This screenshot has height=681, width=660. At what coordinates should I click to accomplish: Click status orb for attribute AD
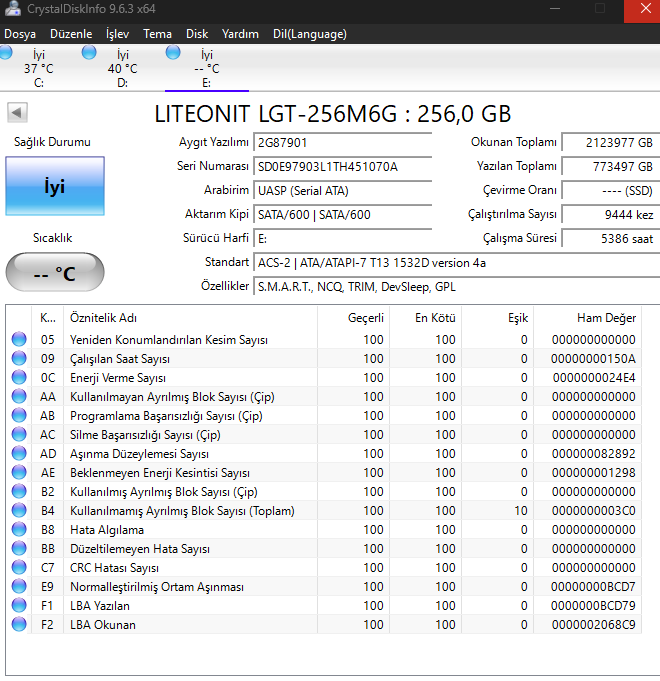(19, 453)
